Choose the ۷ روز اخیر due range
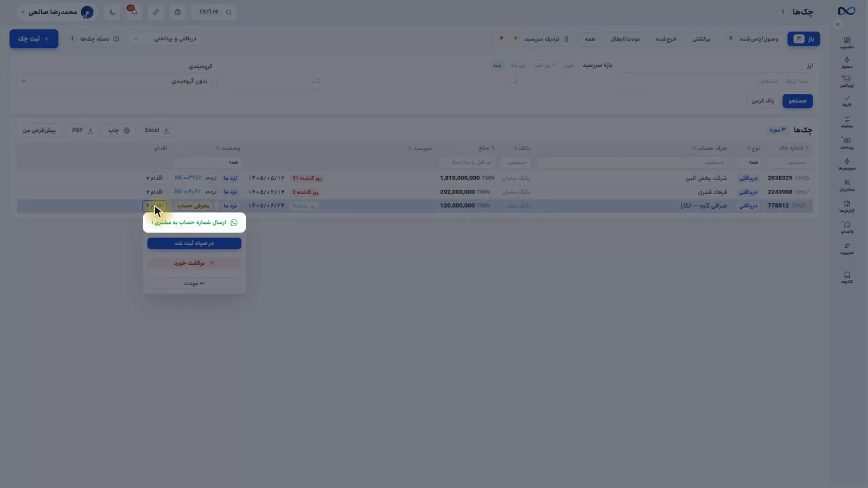The height and width of the screenshot is (488, 868). click(544, 66)
